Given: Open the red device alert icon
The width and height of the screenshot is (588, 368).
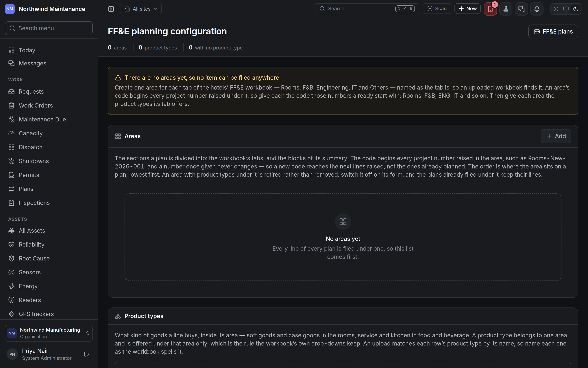Looking at the screenshot, I should pyautogui.click(x=490, y=9).
